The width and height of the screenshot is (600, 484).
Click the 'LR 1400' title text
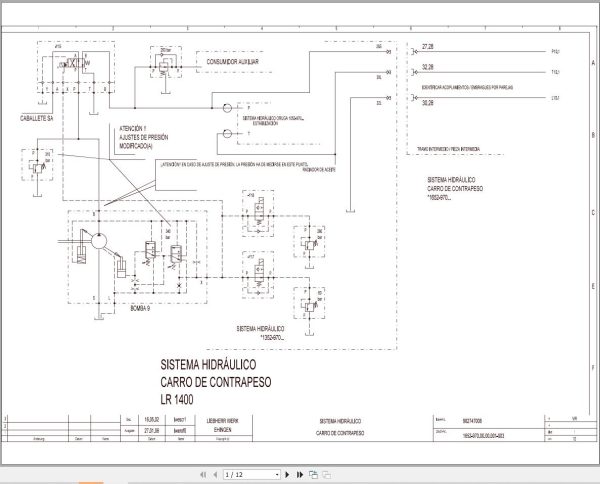[x=177, y=400]
